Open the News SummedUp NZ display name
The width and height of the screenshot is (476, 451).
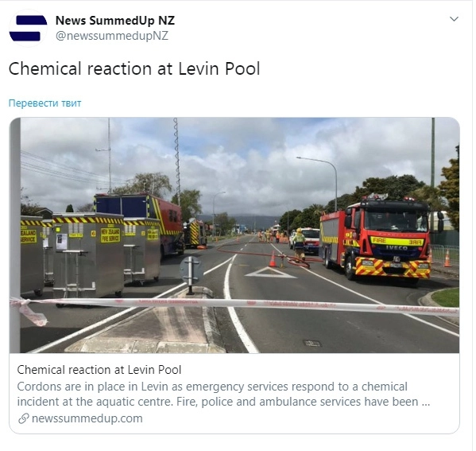(116, 21)
